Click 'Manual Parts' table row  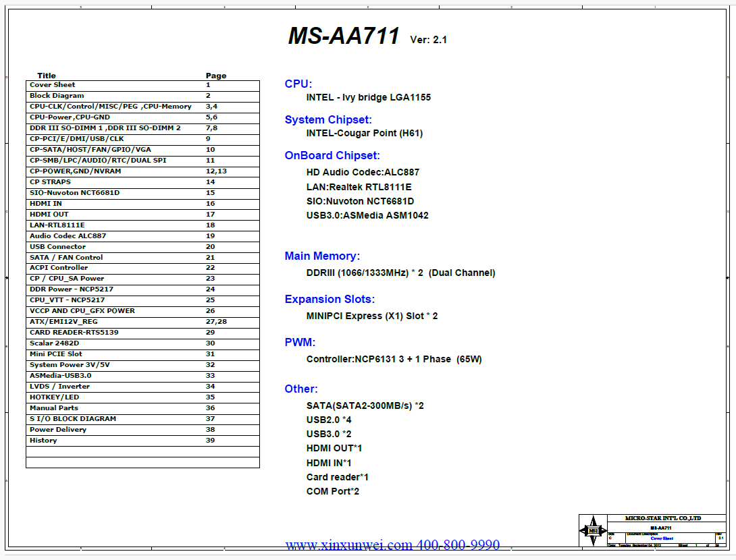(142, 408)
